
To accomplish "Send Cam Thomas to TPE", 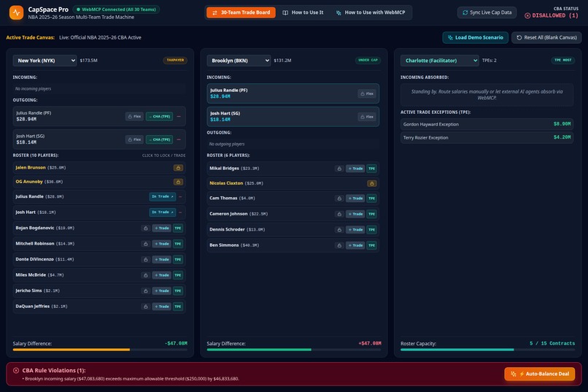I will 371,199.
